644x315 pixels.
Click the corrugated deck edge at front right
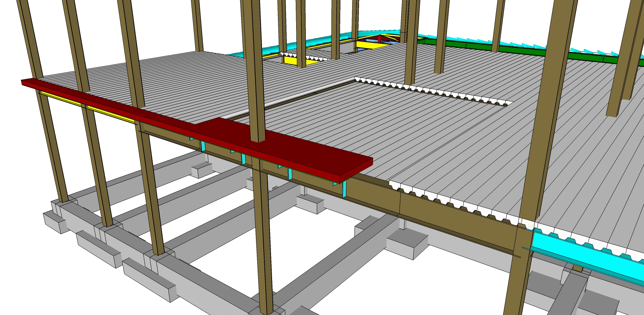[454, 202]
